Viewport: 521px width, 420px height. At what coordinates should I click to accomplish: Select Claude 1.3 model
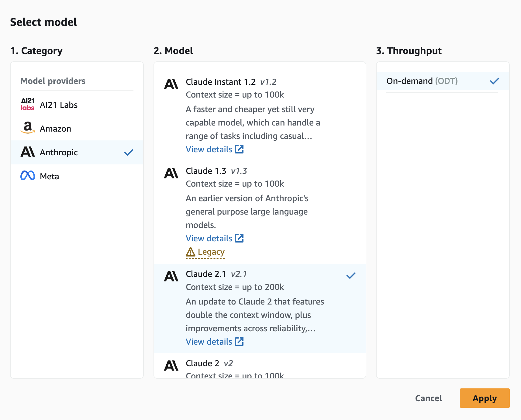tap(260, 212)
